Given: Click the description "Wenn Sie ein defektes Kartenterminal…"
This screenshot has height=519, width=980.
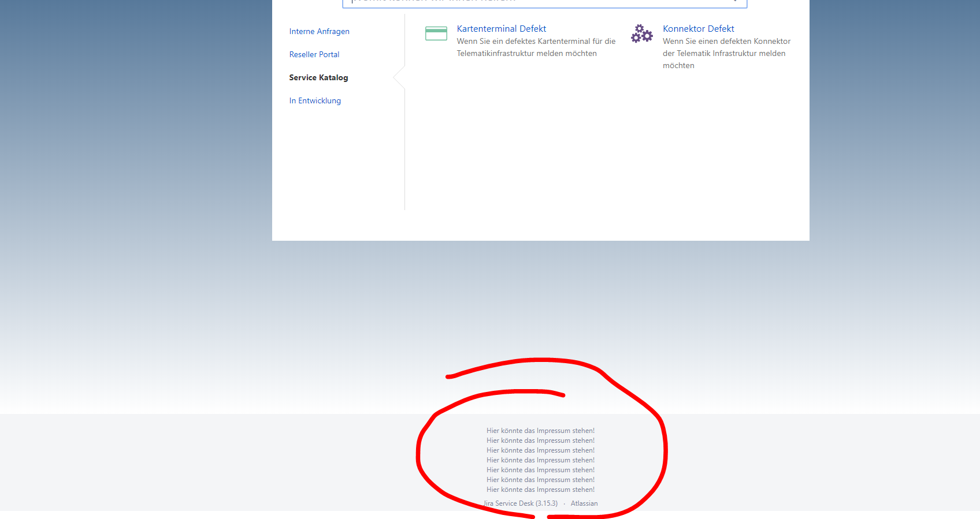Looking at the screenshot, I should pyautogui.click(x=536, y=47).
